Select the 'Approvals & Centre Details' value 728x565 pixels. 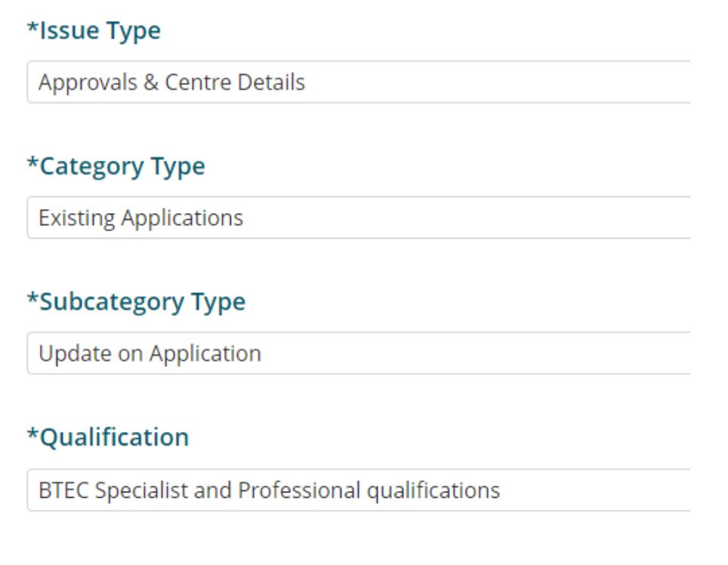171,82
